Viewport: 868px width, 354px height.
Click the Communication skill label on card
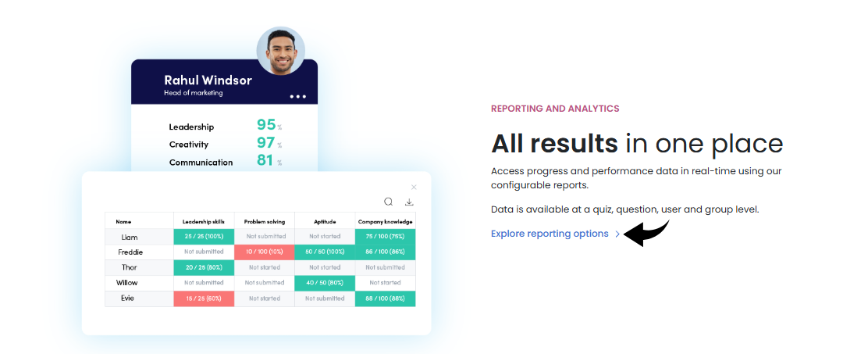pyautogui.click(x=201, y=163)
